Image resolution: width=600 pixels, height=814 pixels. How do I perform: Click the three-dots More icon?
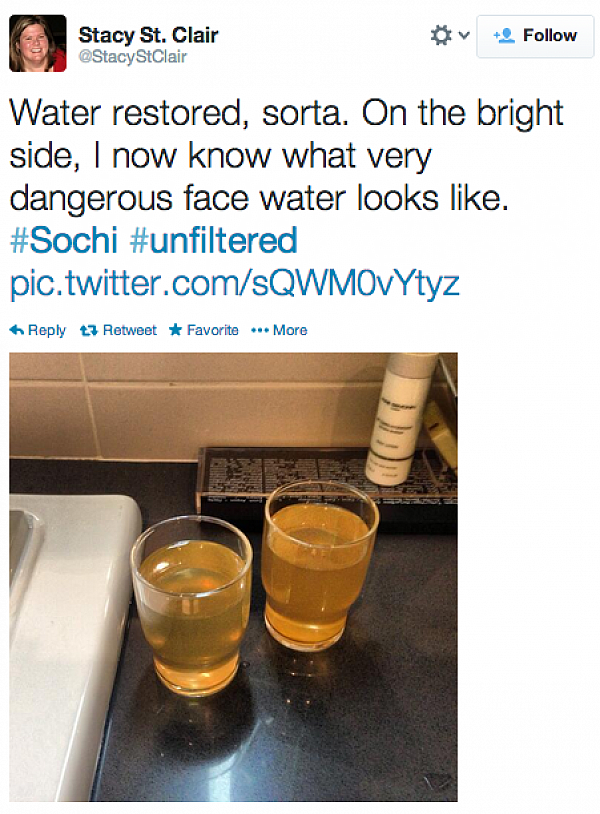(260, 330)
